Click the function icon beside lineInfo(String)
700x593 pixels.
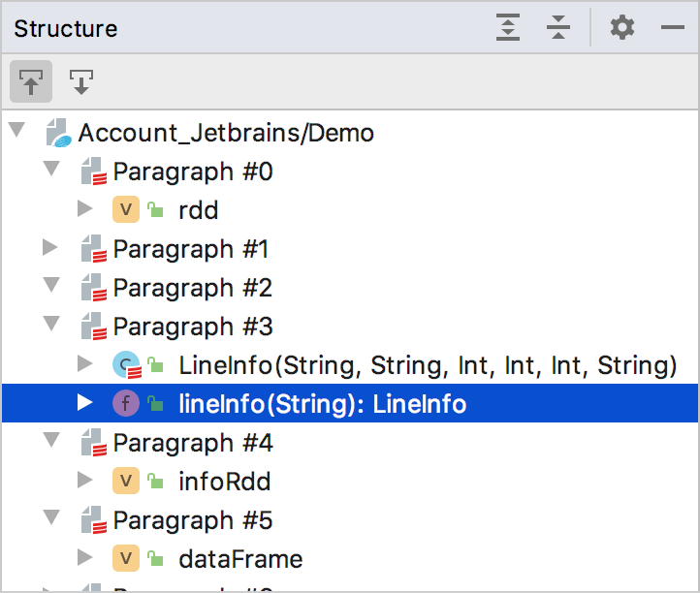click(126, 404)
